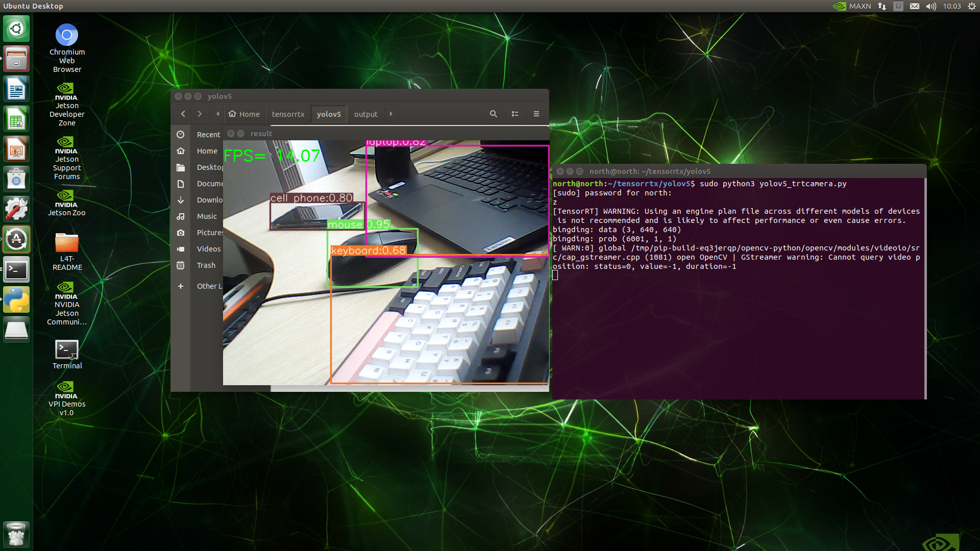Viewport: 980px width, 551px height.
Task: Click Other Locations plus icon
Action: 180,286
